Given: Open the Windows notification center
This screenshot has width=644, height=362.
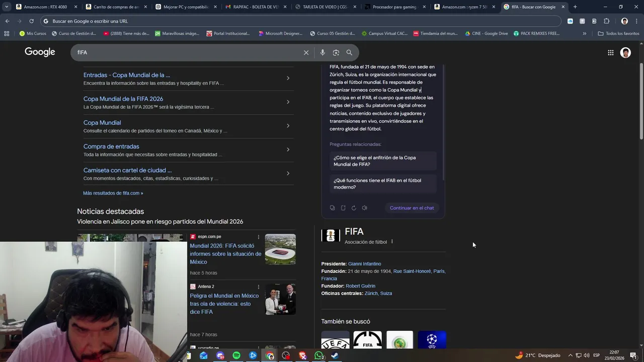Looking at the screenshot, I should [x=633, y=355].
